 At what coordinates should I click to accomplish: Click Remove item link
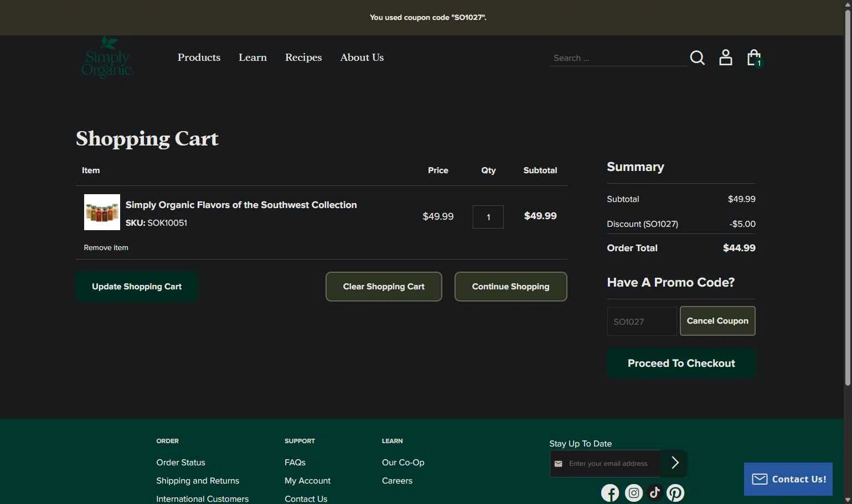(106, 247)
